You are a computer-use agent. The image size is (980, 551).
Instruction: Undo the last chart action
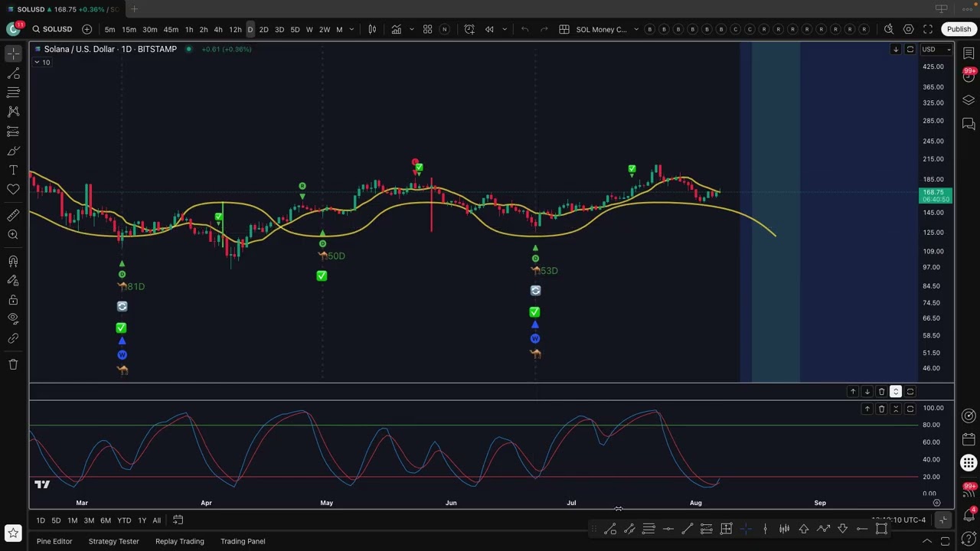[524, 29]
